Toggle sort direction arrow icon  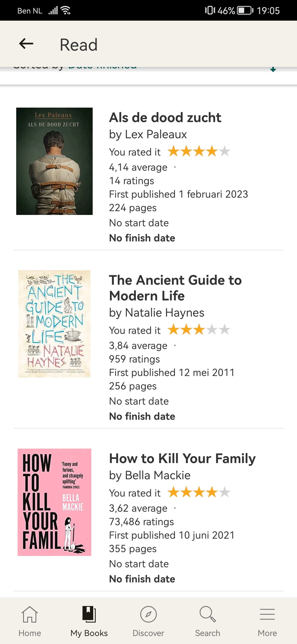click(x=273, y=69)
